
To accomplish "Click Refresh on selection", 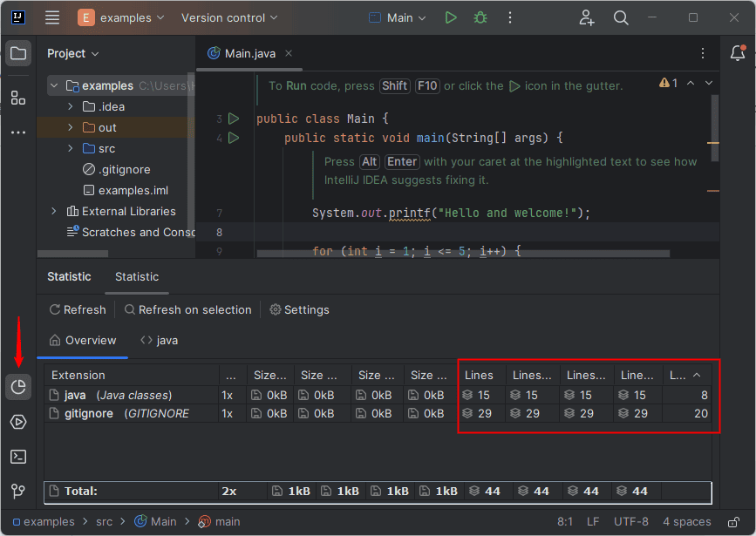I will [x=188, y=310].
